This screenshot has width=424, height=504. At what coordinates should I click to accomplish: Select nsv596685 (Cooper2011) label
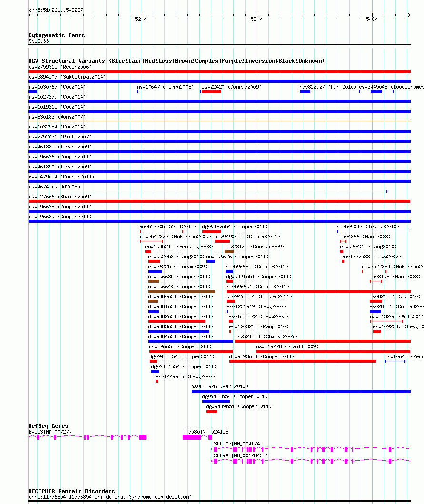[x=257, y=267]
